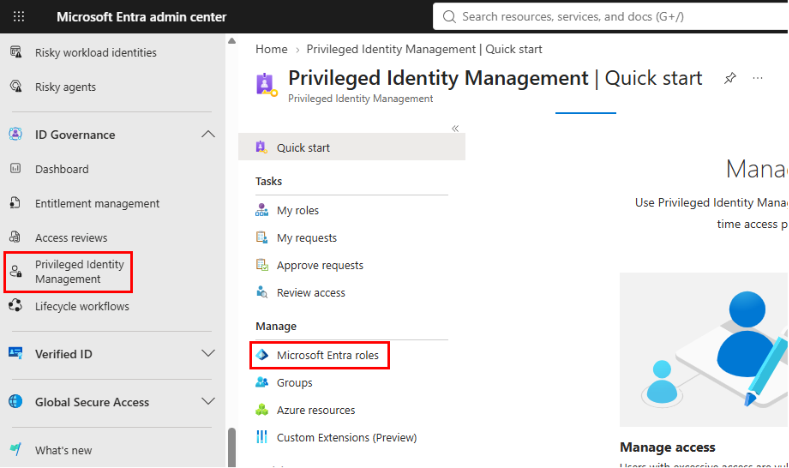Image resolution: width=789 pixels, height=468 pixels.
Task: Open Groups under Manage
Action: coord(294,382)
